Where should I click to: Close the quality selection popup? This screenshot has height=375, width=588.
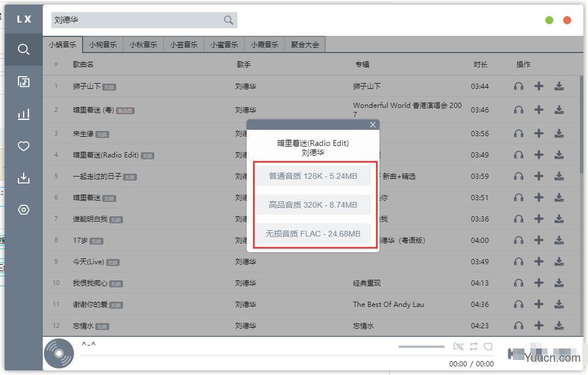pos(373,125)
